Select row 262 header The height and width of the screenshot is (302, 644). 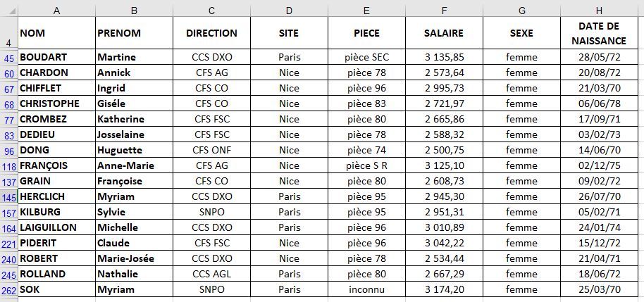click(x=9, y=290)
